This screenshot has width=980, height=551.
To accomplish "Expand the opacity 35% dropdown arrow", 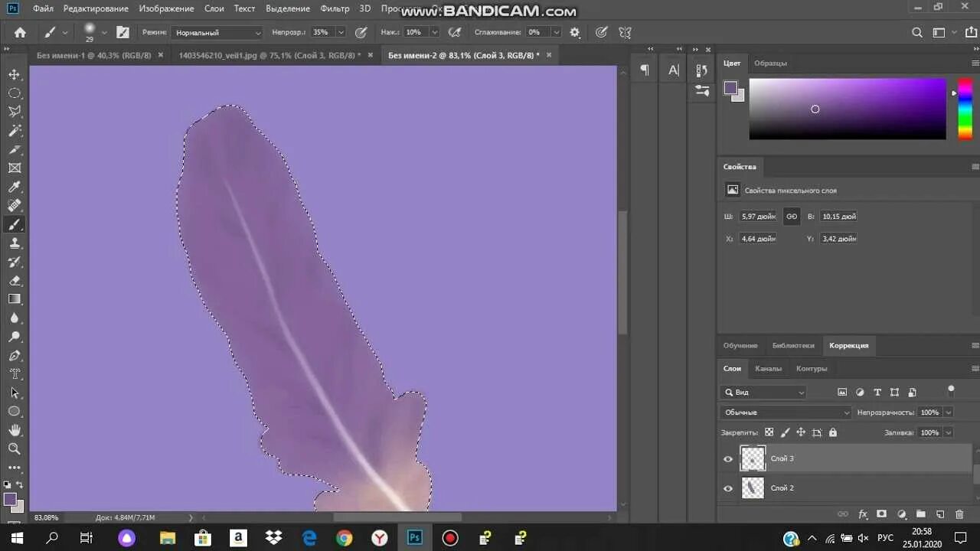I will (x=341, y=32).
